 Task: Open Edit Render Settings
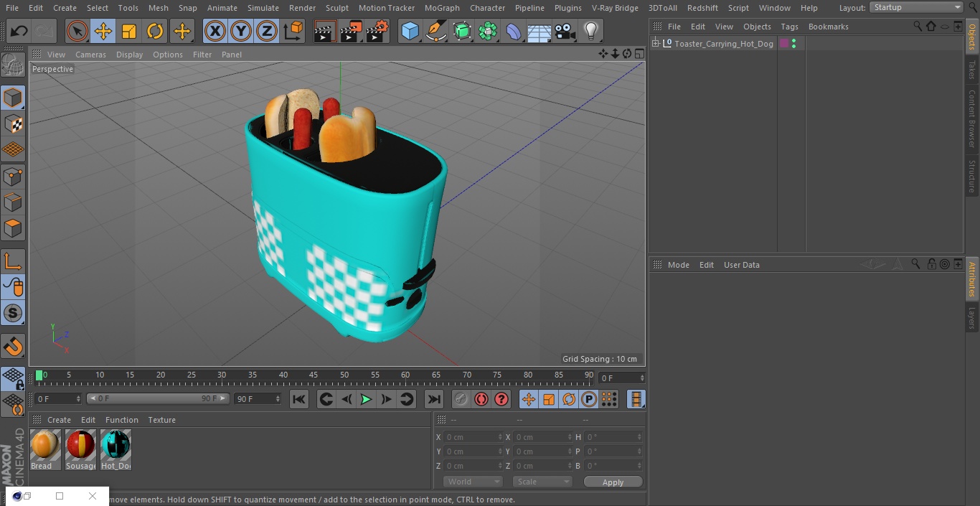tap(377, 31)
